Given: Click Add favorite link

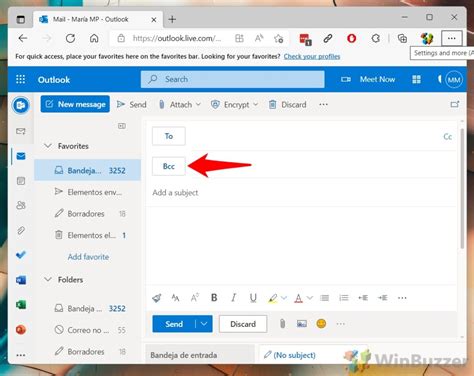Looking at the screenshot, I should pos(88,257).
